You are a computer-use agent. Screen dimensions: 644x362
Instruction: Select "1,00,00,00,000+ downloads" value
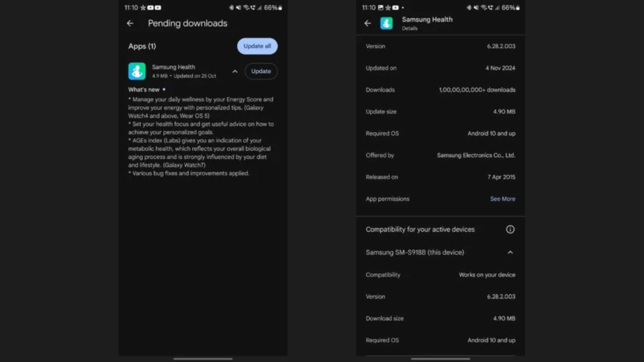pyautogui.click(x=477, y=90)
